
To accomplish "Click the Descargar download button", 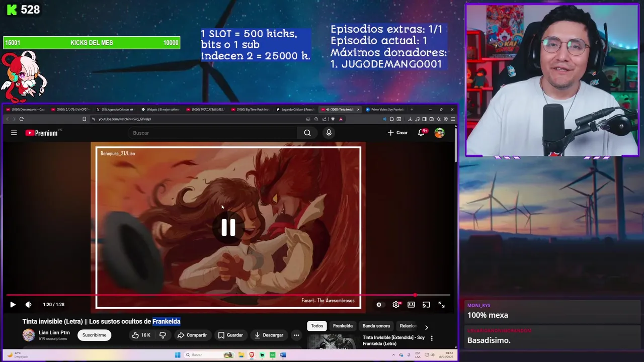I will pyautogui.click(x=269, y=335).
